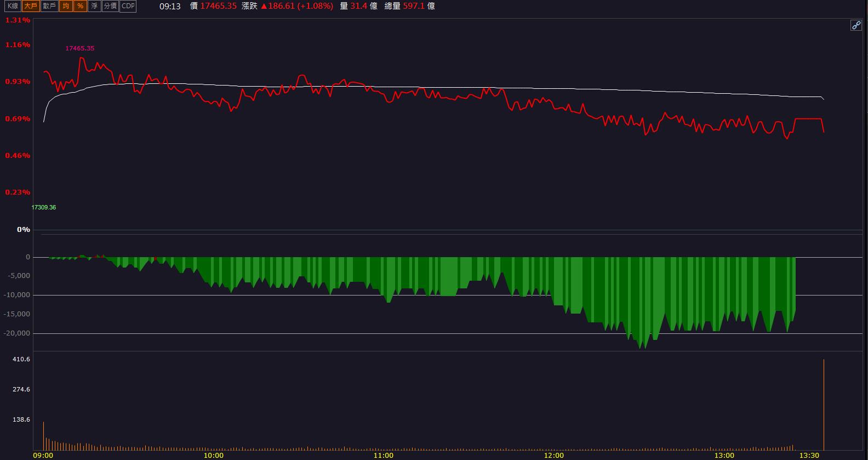Toggle the % percentage scale button

(80, 6)
